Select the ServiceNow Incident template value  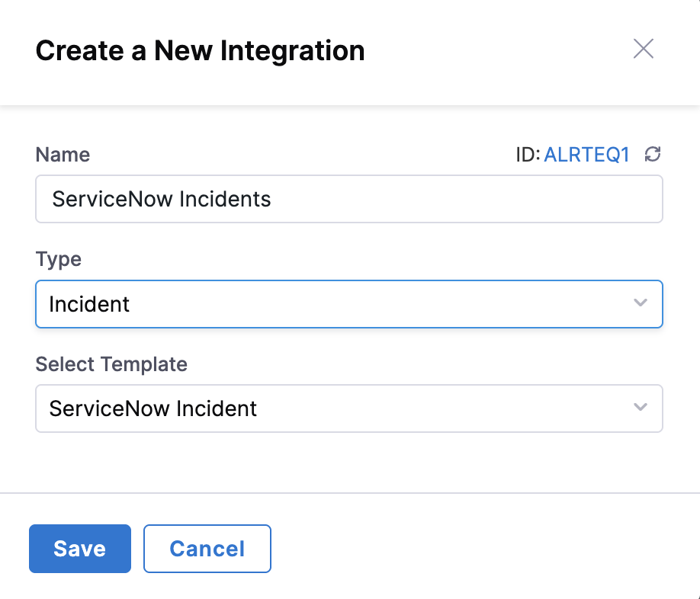153,409
